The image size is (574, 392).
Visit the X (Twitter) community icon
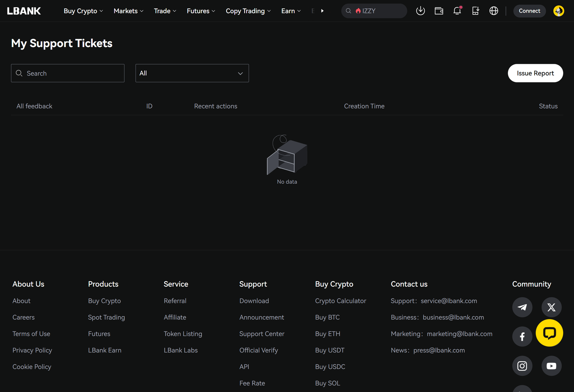point(551,307)
